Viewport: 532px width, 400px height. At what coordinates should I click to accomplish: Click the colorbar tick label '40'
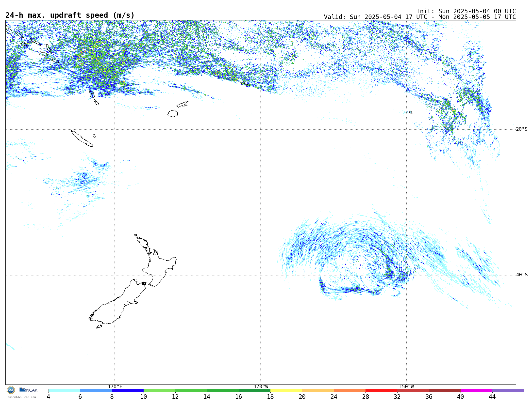coord(461,397)
